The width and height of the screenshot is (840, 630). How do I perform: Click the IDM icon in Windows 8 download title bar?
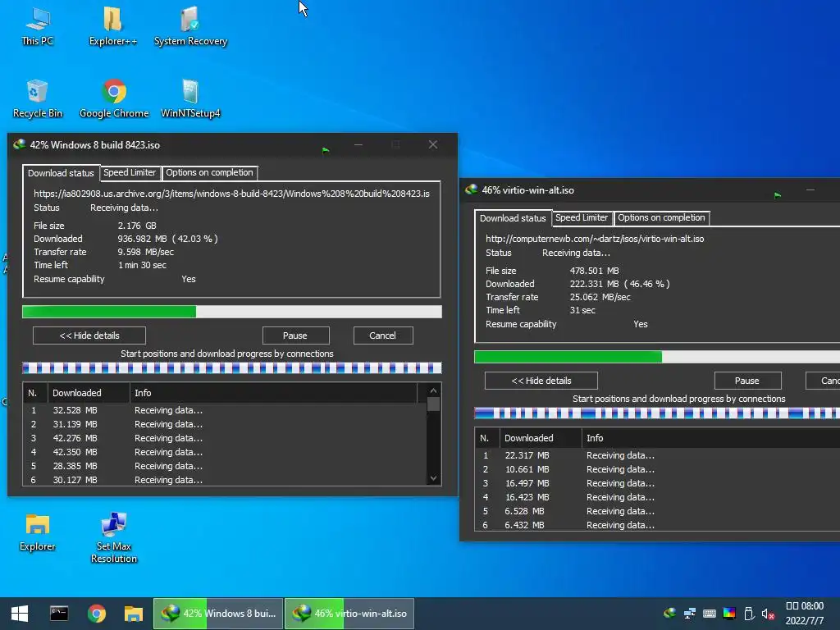click(x=20, y=144)
